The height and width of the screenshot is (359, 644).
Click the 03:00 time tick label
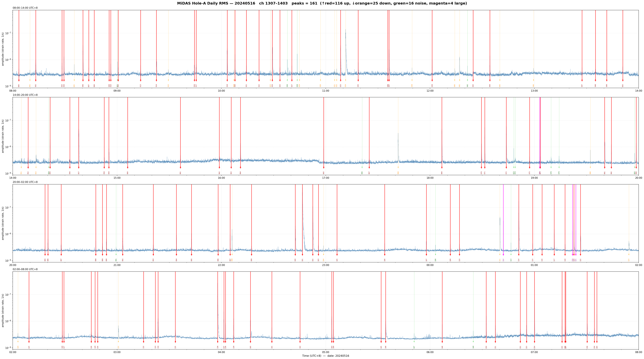coord(117,352)
